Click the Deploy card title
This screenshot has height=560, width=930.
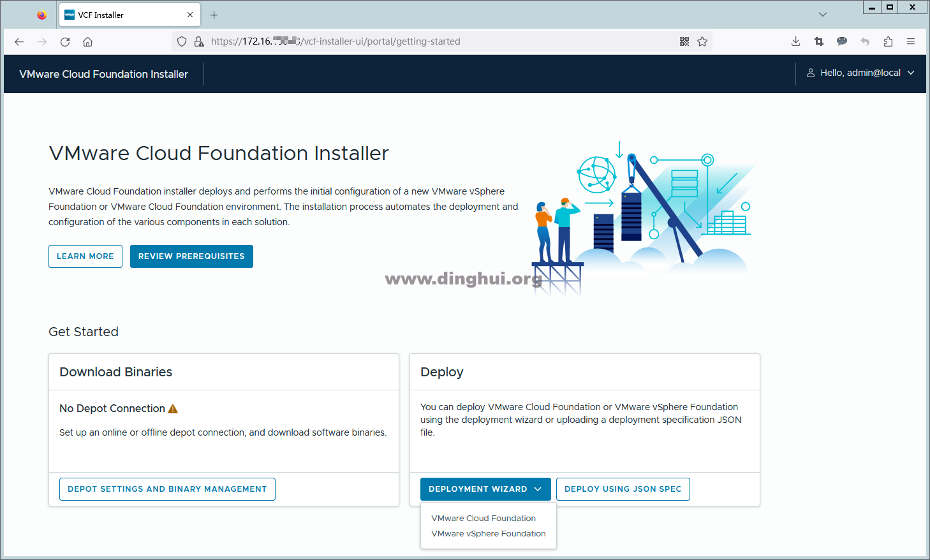pyautogui.click(x=441, y=372)
